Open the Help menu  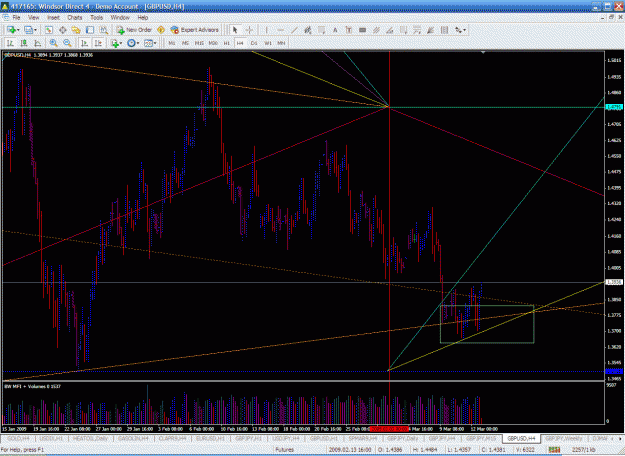point(143,18)
